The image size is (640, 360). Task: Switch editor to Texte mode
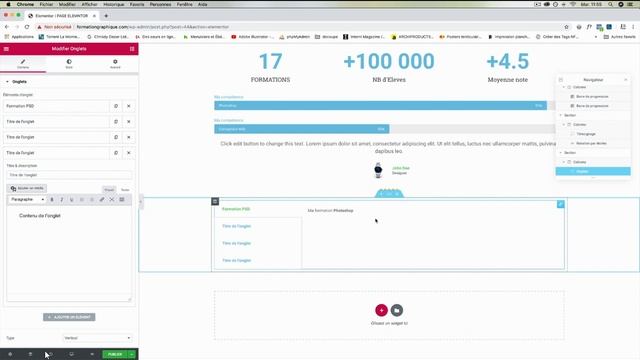coord(125,190)
